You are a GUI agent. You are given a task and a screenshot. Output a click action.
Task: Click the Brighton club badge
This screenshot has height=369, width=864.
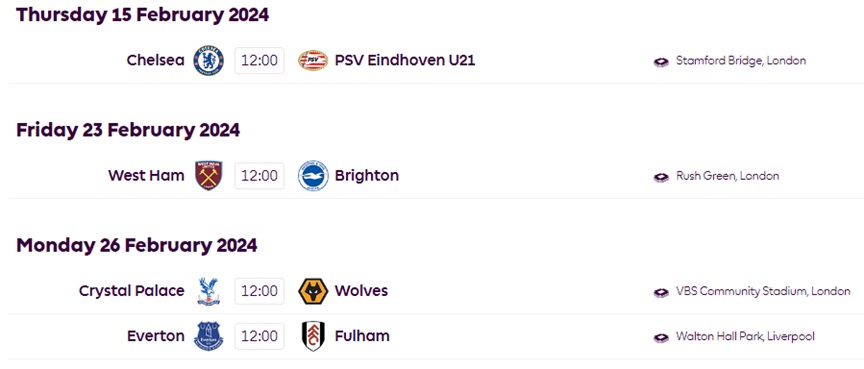pyautogui.click(x=313, y=176)
